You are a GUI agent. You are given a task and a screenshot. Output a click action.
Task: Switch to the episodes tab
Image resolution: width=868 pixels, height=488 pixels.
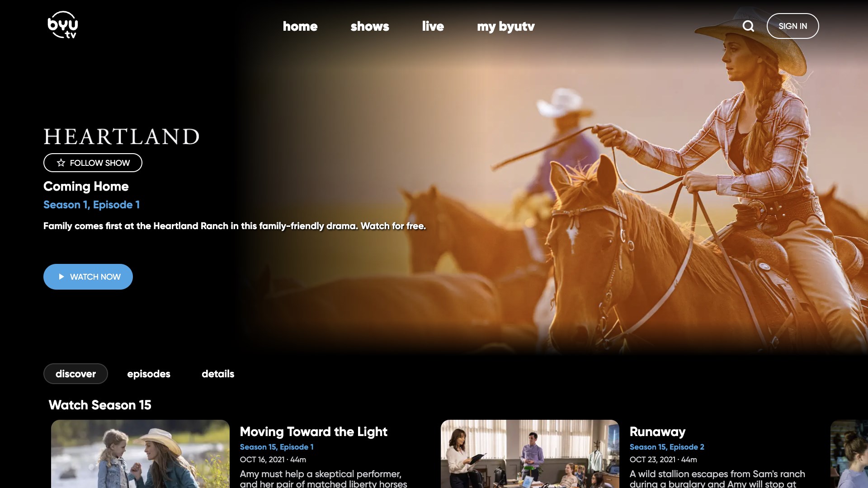[149, 374]
